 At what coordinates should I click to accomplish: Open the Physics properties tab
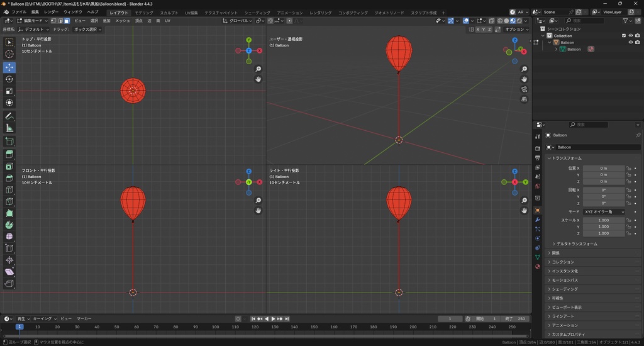tap(538, 238)
